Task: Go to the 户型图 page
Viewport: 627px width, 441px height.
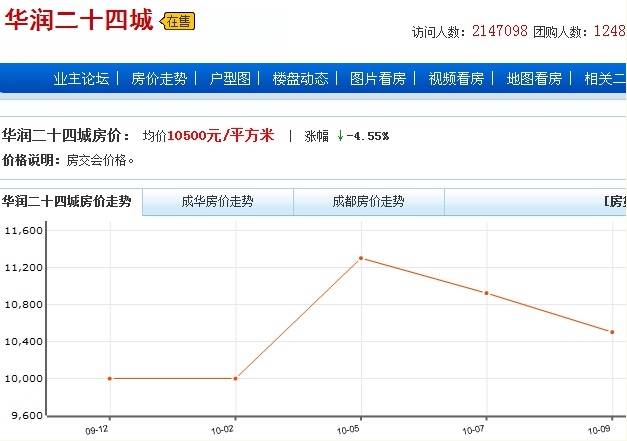Action: (x=230, y=78)
